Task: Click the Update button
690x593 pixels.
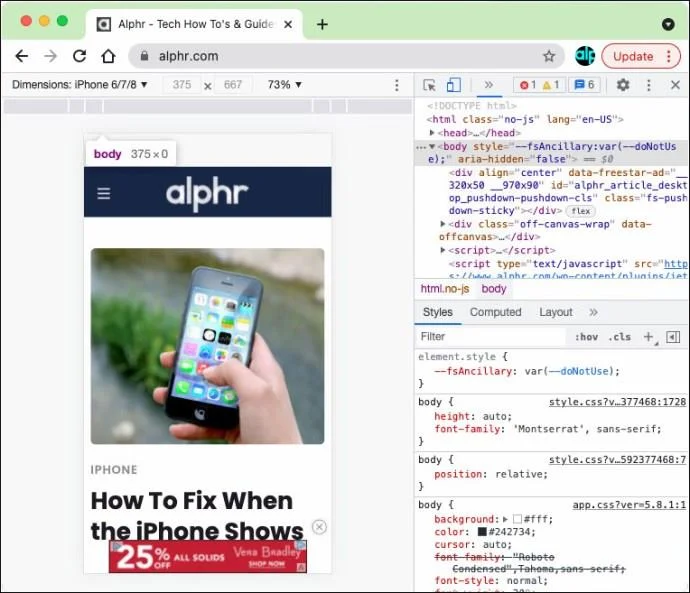Action: tap(633, 56)
